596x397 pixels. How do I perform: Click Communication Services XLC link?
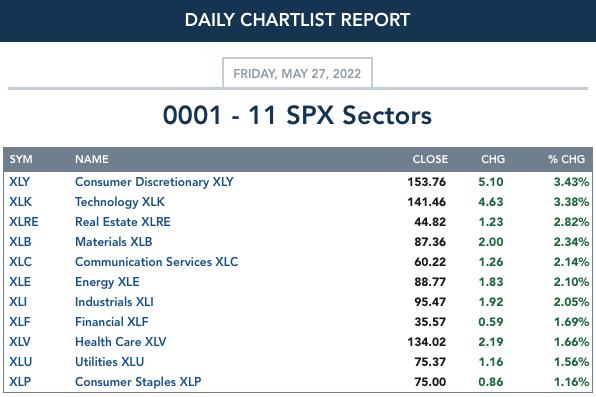click(157, 262)
